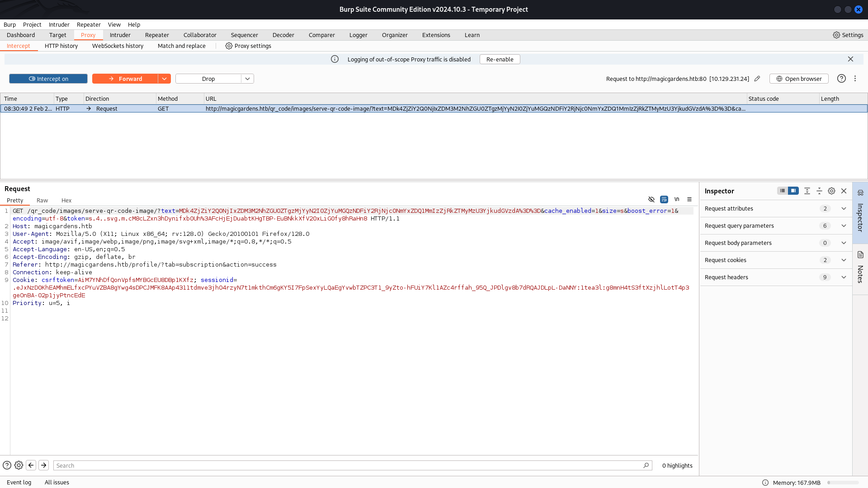The width and height of the screenshot is (868, 488).
Task: Open the HTTP history sub-tab
Action: [x=61, y=46]
